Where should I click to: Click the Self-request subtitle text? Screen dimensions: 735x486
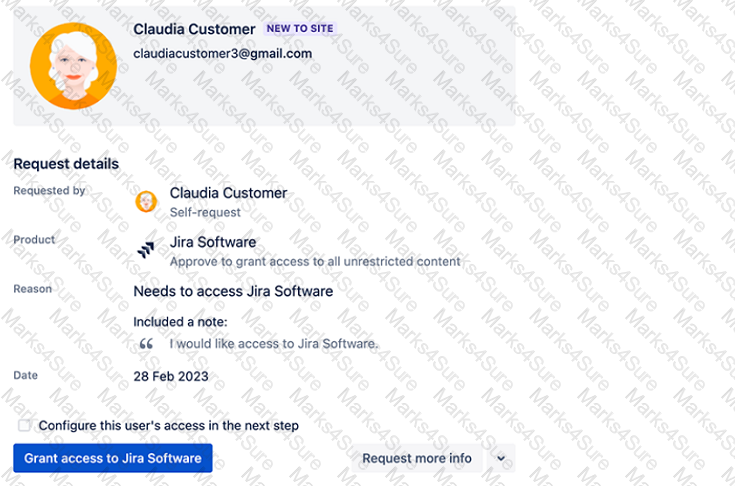(x=204, y=212)
